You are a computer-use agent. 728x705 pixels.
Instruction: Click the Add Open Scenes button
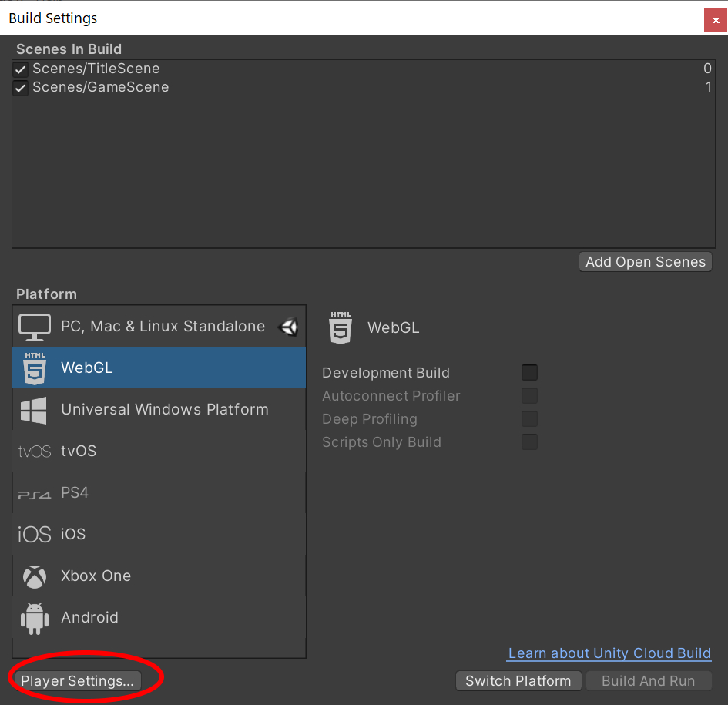point(646,262)
